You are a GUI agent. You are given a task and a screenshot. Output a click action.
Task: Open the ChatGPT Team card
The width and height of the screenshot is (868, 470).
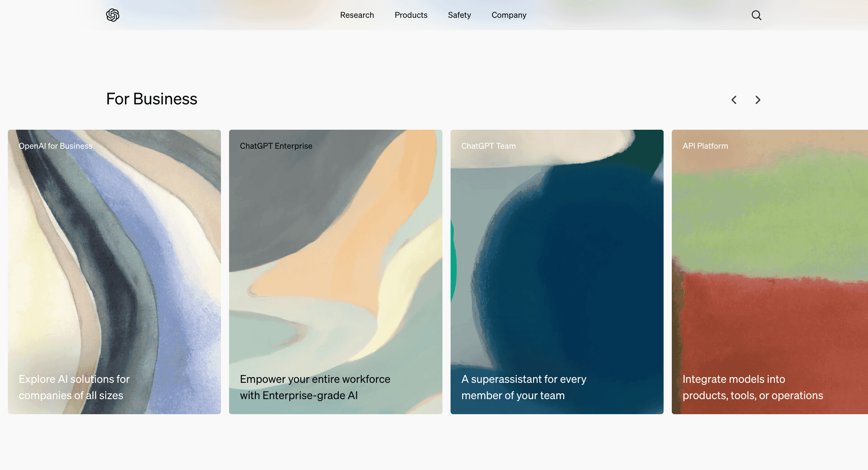(x=557, y=272)
